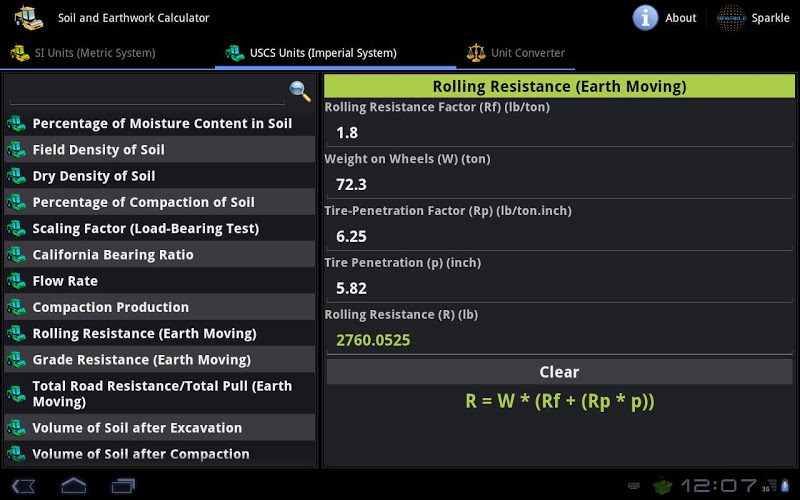Edit Tire Penetration value 5.82

[559, 289]
